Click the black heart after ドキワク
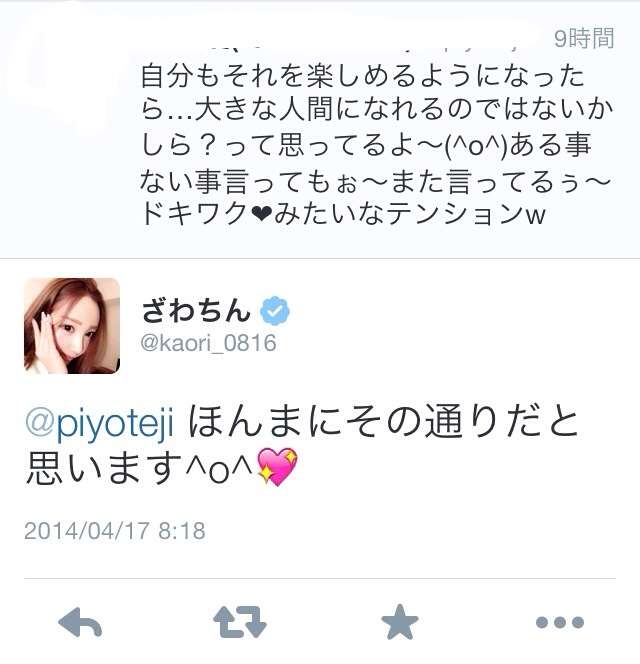Screen dimensions: 640x664 coord(261,214)
